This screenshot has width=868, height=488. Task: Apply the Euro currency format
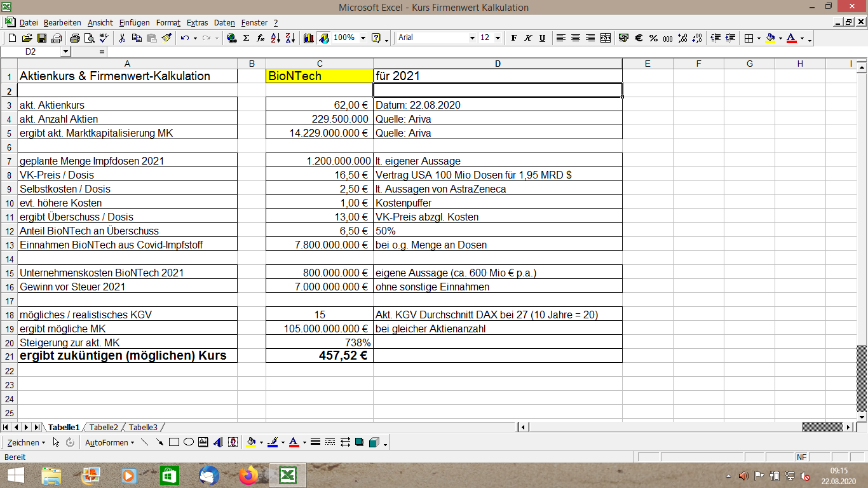point(639,38)
